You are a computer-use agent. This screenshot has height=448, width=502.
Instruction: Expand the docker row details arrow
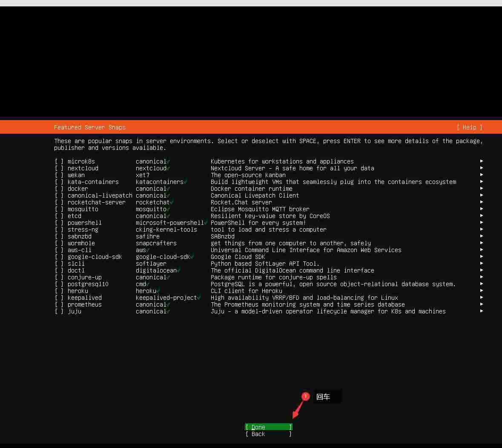pos(481,188)
